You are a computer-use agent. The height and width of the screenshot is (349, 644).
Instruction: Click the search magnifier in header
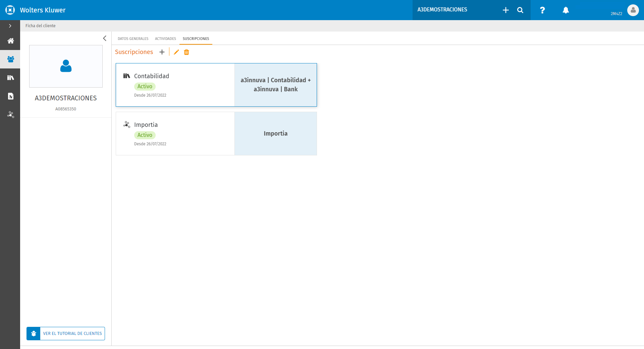520,10
